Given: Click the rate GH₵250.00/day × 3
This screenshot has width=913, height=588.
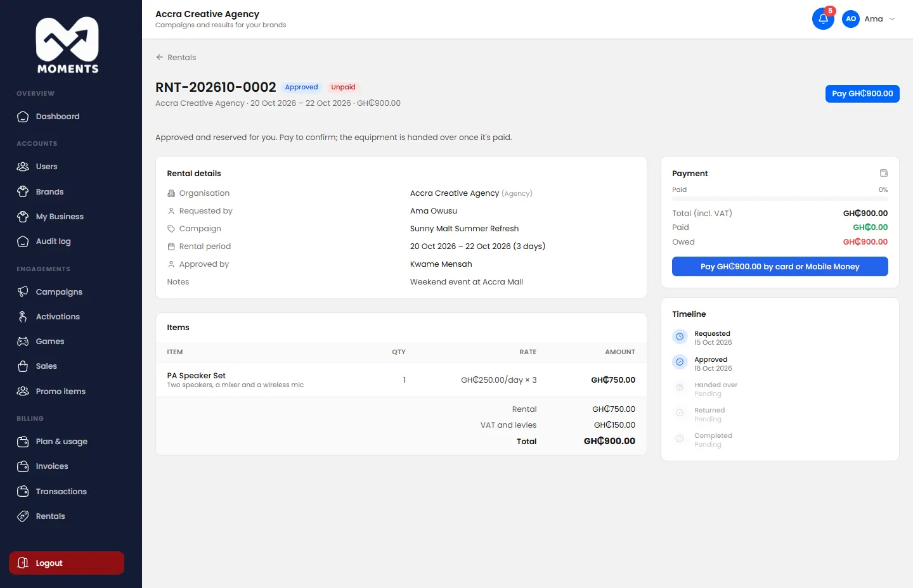Looking at the screenshot, I should click(499, 380).
